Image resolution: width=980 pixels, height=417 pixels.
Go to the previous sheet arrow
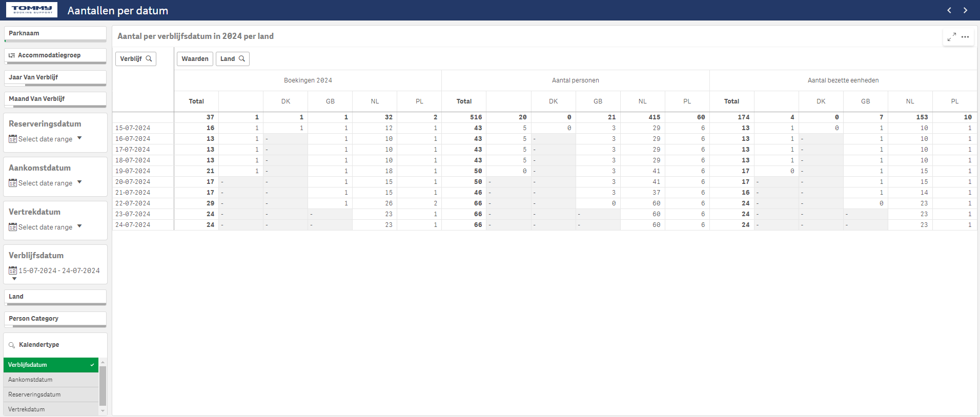[949, 10]
